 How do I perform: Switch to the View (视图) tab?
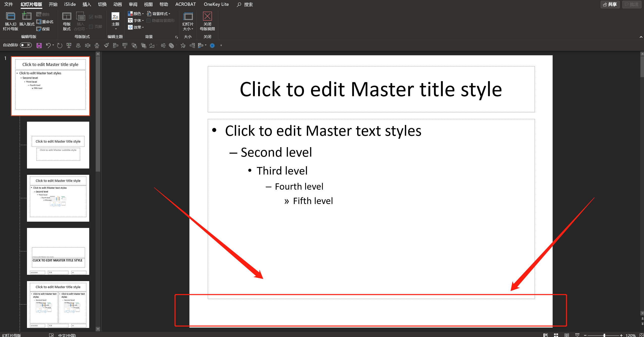point(148,4)
